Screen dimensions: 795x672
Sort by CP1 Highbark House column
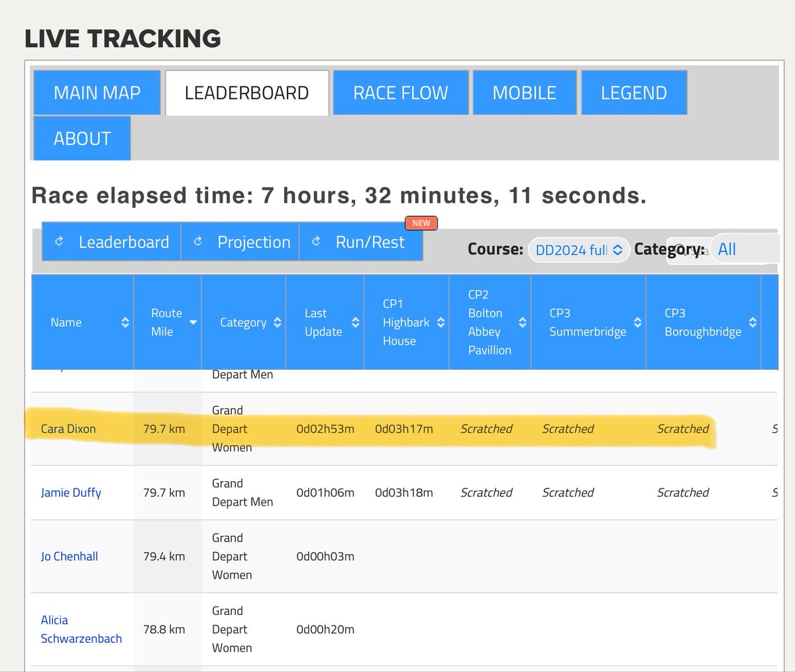pyautogui.click(x=407, y=322)
